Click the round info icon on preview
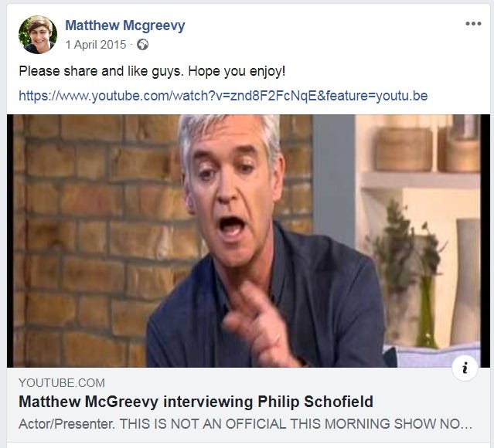The width and height of the screenshot is (494, 448). pos(465,368)
